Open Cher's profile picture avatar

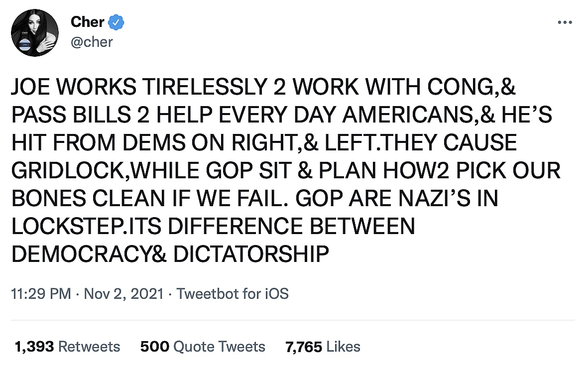(x=35, y=33)
